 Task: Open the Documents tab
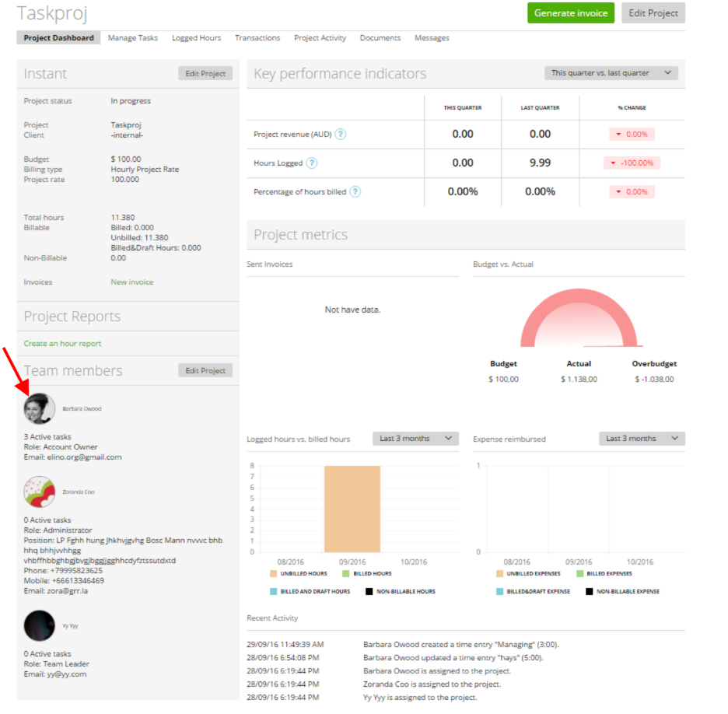tap(380, 38)
